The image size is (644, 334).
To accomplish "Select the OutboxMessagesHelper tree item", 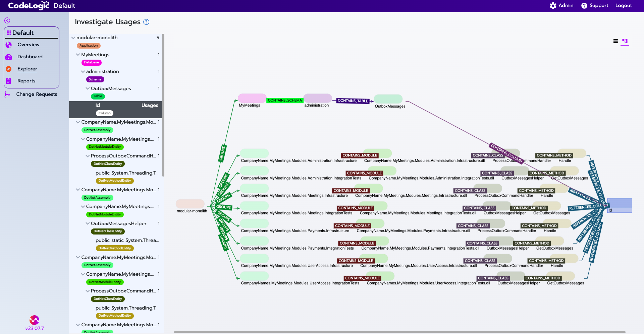I will (x=119, y=223).
